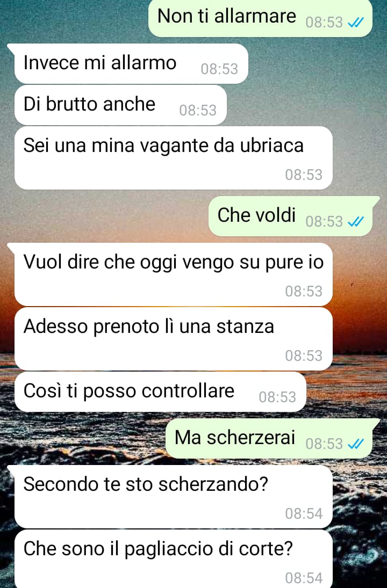
Task: Select the message 'Non ti allarmare'
Action: (x=260, y=18)
